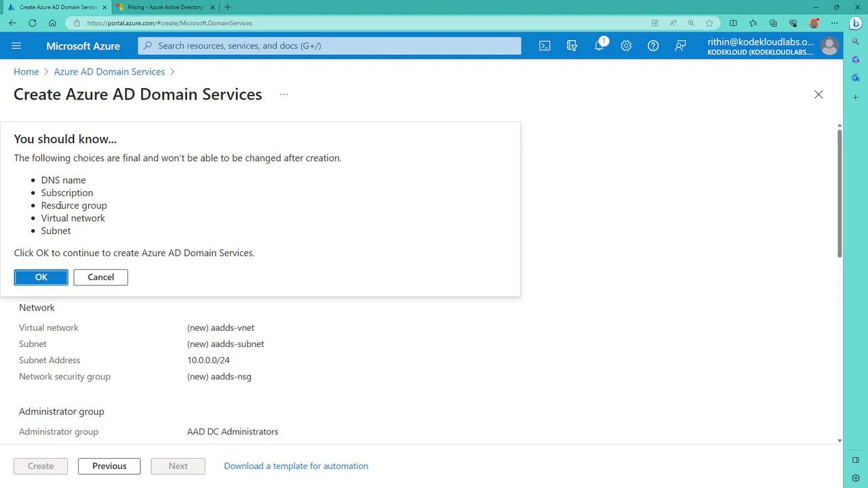Viewport: 868px width, 488px height.
Task: Open Azure AD Domain Services breadcrumb link
Action: 109,72
